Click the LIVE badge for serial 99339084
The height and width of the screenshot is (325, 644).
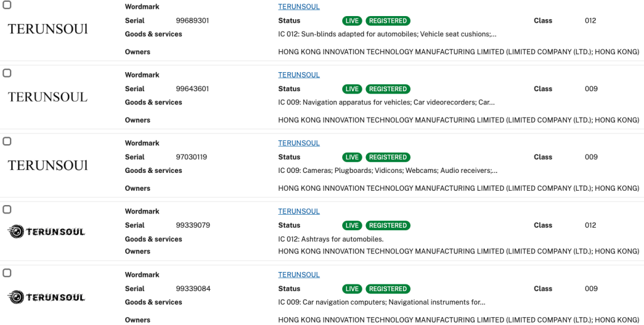click(352, 289)
